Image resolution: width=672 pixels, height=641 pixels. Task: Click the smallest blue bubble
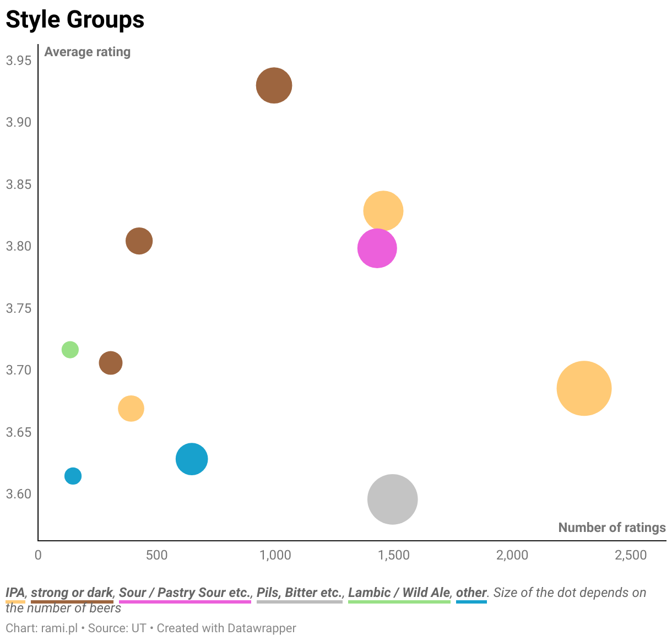73,476
